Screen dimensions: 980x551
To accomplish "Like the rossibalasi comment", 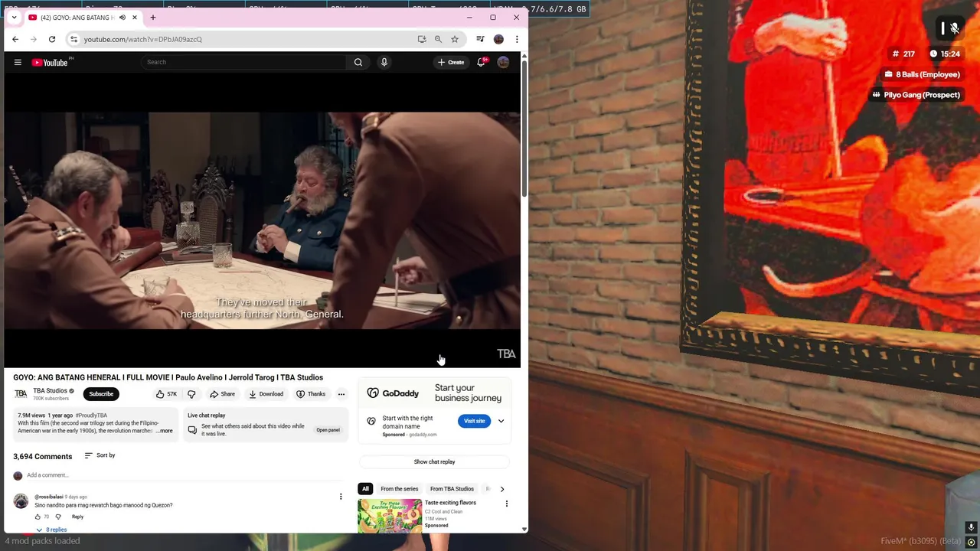I will pyautogui.click(x=38, y=517).
